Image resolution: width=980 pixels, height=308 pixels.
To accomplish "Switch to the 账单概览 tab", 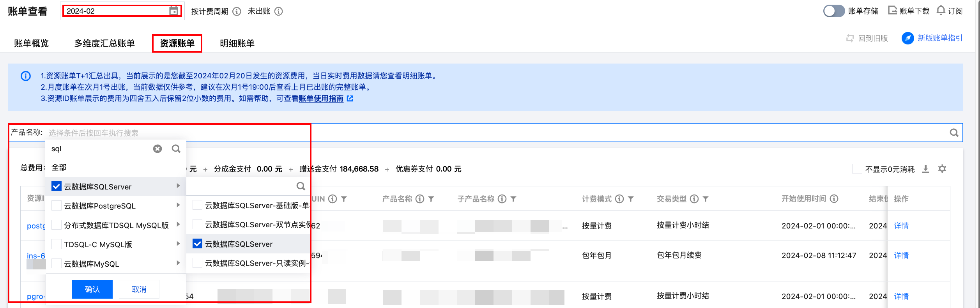I will pyautogui.click(x=32, y=43).
